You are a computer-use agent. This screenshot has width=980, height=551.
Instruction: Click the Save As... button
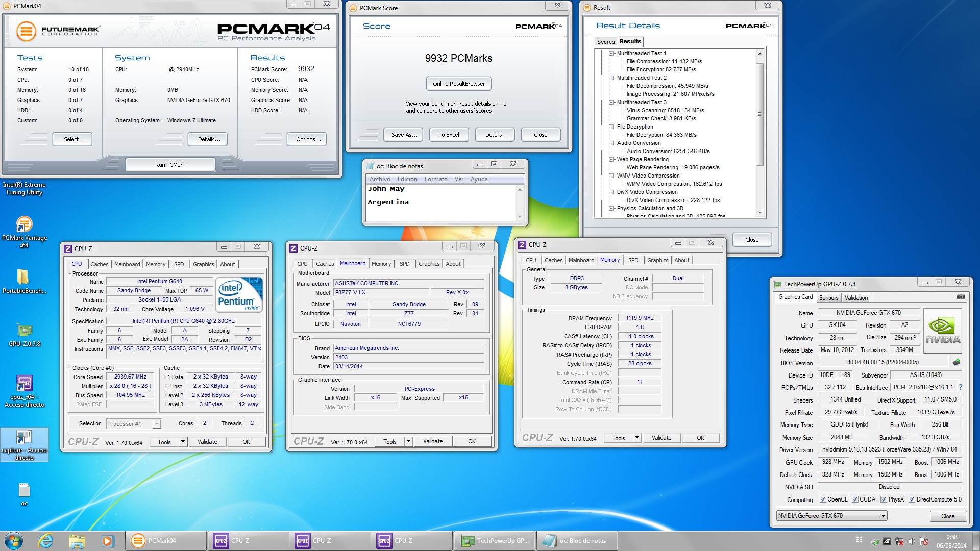click(x=404, y=135)
